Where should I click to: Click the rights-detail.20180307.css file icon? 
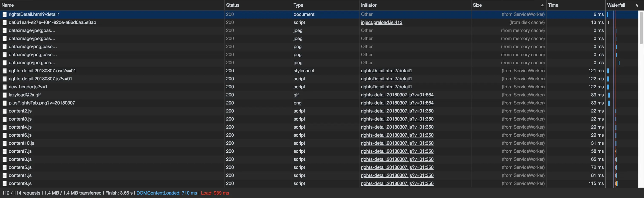[x=4, y=71]
